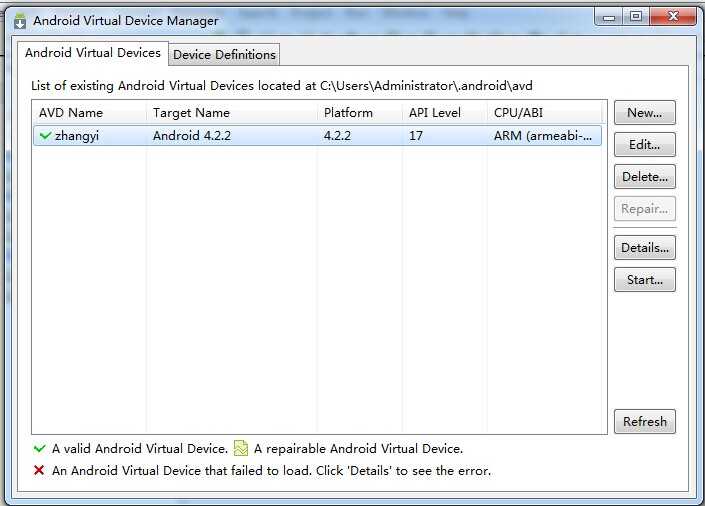Switch to the Device Definitions tab
This screenshot has width=705, height=506.
[x=224, y=54]
